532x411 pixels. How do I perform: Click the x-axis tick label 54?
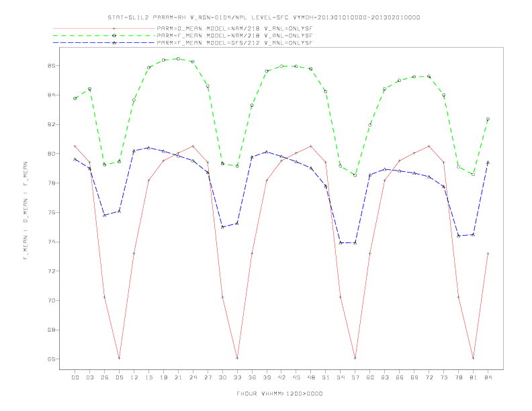pyautogui.click(x=341, y=377)
